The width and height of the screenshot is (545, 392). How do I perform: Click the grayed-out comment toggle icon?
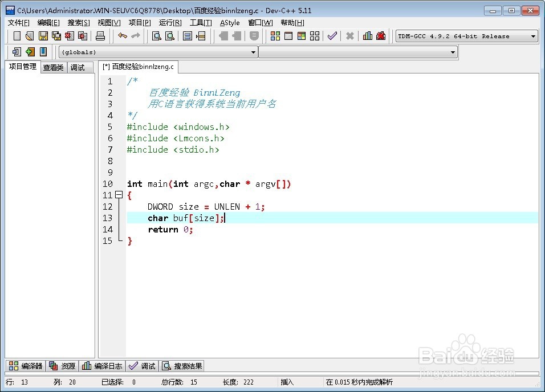[x=254, y=36]
